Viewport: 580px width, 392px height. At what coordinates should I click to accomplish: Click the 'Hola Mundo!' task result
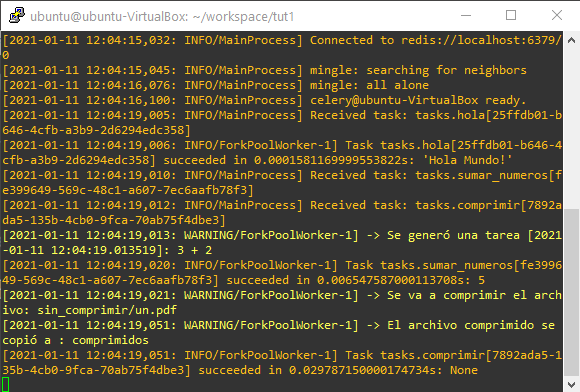click(x=468, y=160)
